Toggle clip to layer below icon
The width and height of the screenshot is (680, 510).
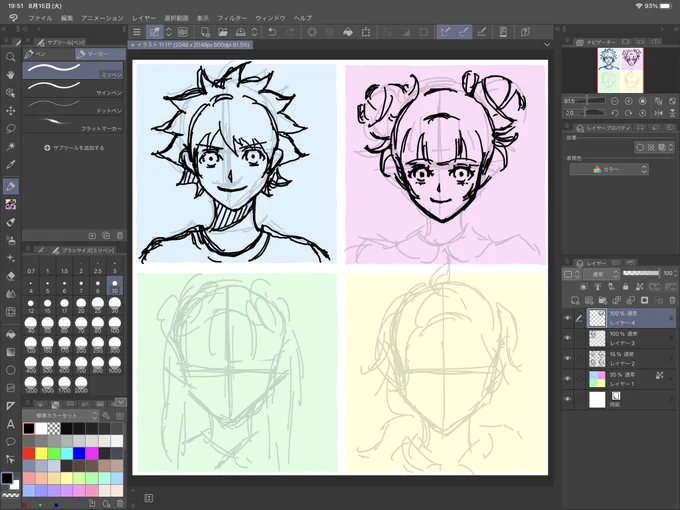point(584,287)
